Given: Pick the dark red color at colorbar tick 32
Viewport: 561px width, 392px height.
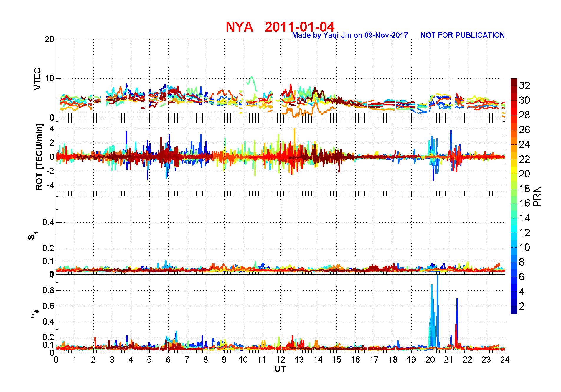Looking at the screenshot, I should tap(514, 85).
